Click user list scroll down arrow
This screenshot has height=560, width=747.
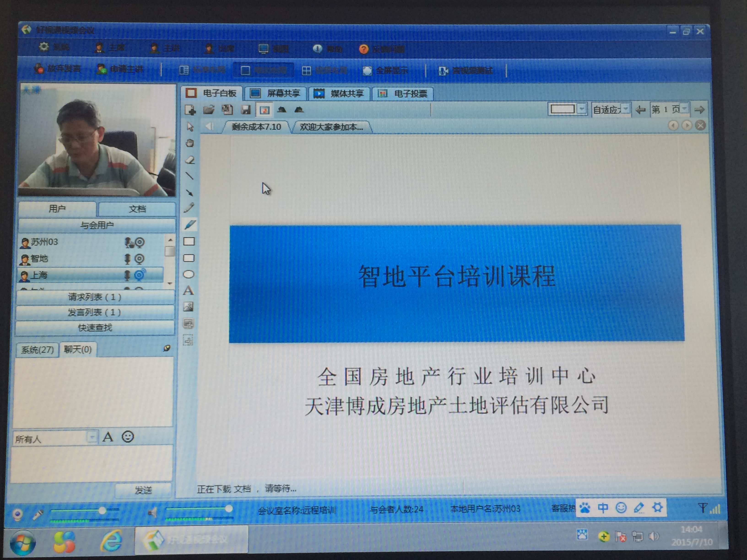coord(170,283)
